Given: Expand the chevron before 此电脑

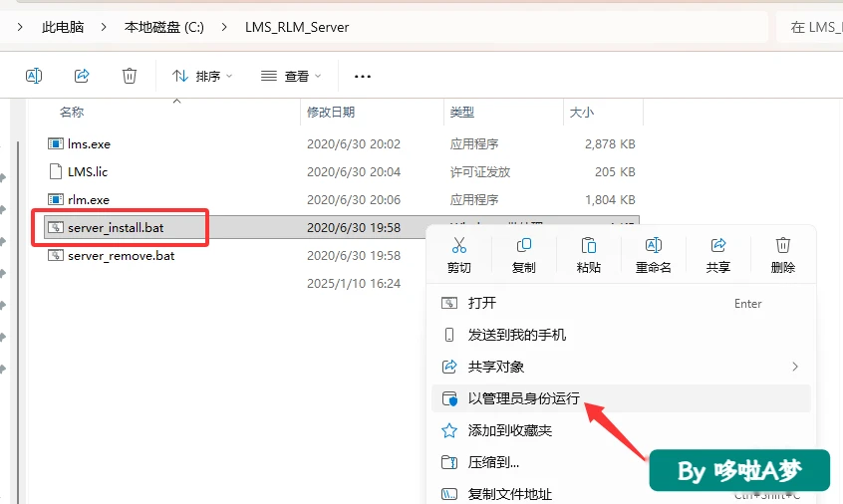Looking at the screenshot, I should [x=20, y=27].
